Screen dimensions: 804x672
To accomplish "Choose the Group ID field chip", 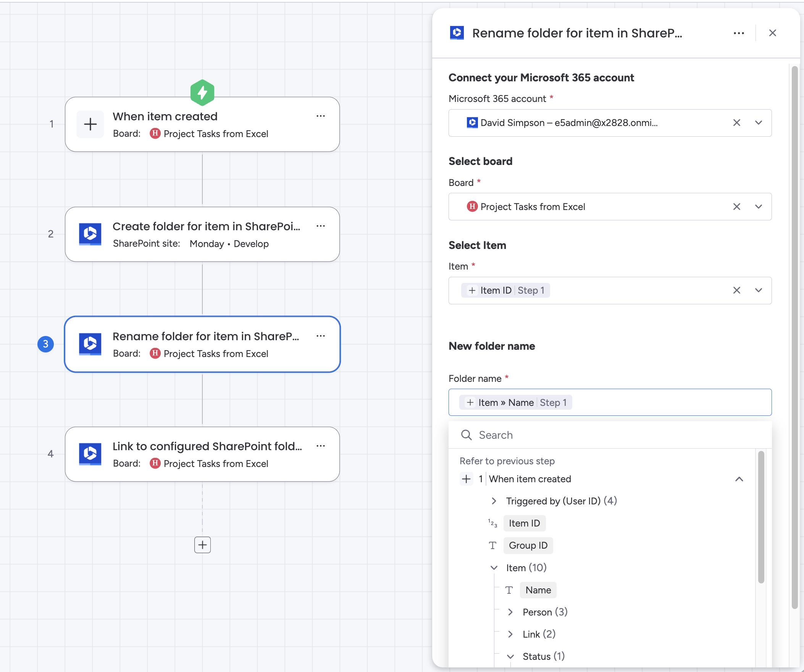I will click(528, 545).
